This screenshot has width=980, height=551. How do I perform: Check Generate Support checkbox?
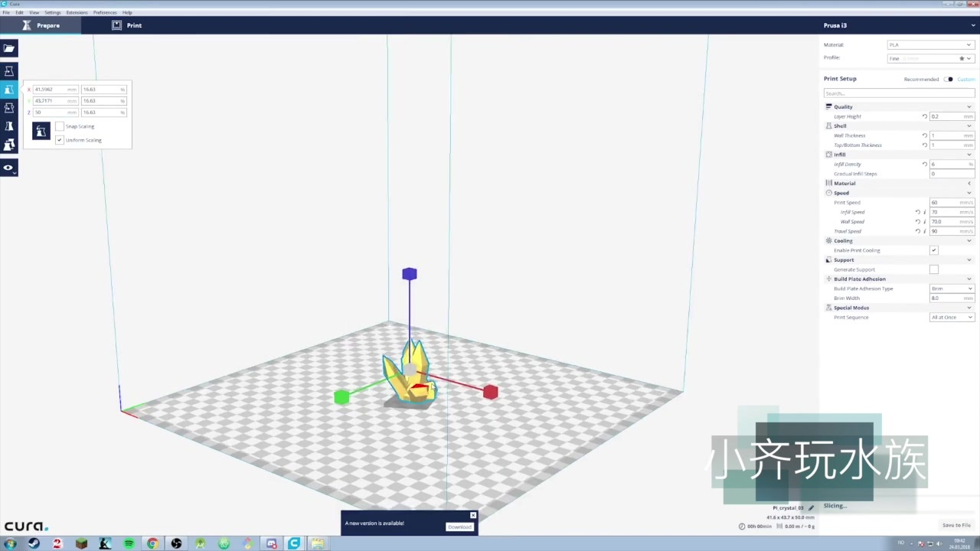933,269
